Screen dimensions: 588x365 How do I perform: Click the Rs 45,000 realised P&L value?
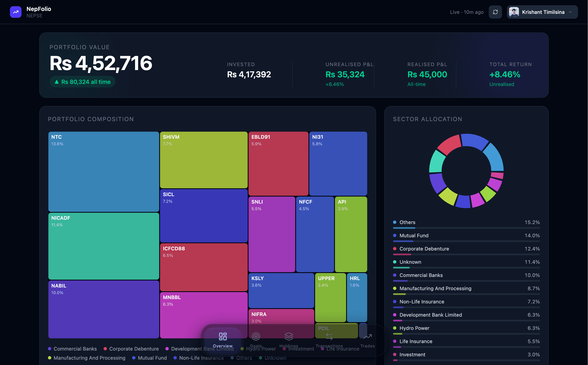click(427, 74)
